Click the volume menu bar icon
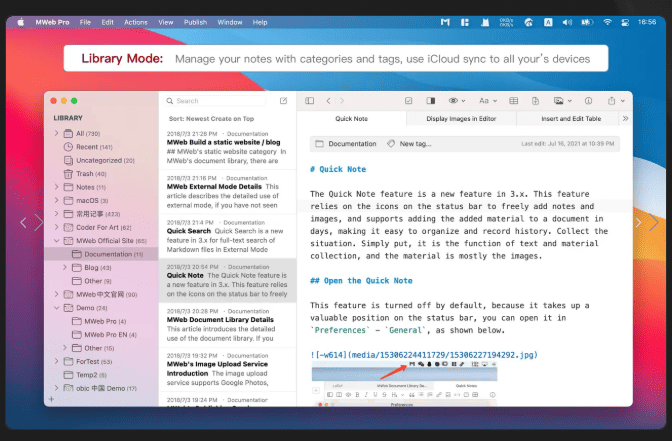 (x=567, y=22)
